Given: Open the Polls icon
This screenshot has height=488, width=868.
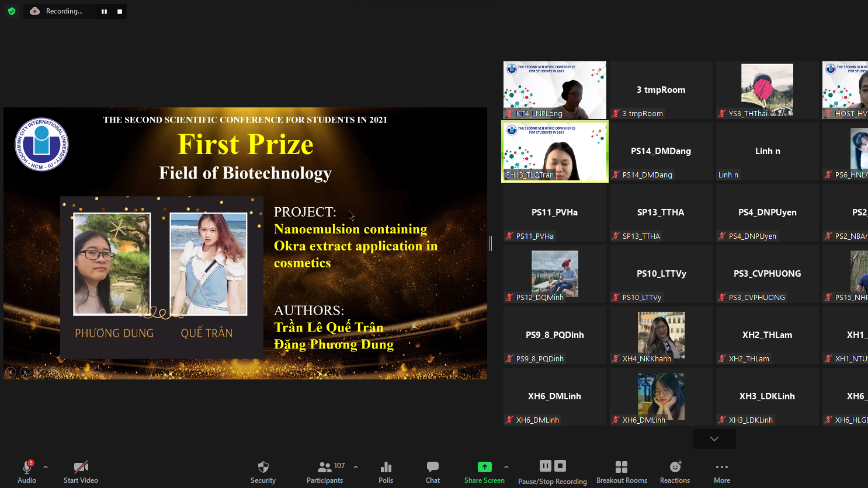Looking at the screenshot, I should pos(386,472).
